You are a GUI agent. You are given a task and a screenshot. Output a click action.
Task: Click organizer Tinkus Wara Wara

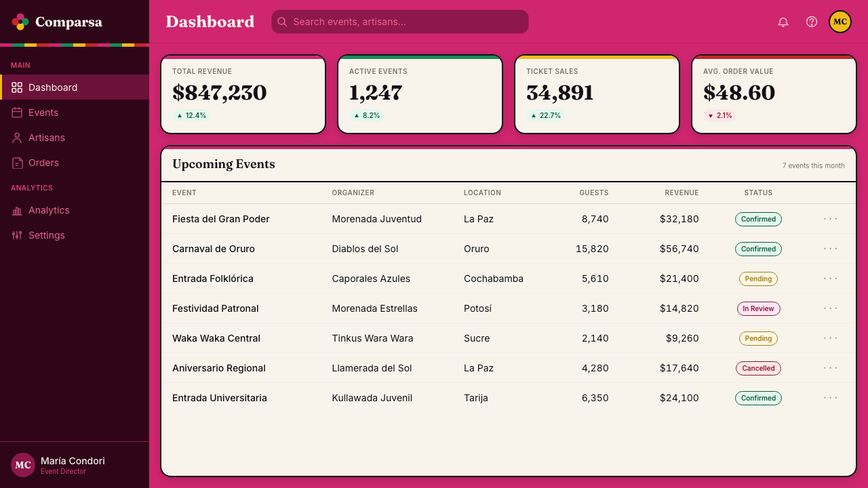click(x=372, y=338)
